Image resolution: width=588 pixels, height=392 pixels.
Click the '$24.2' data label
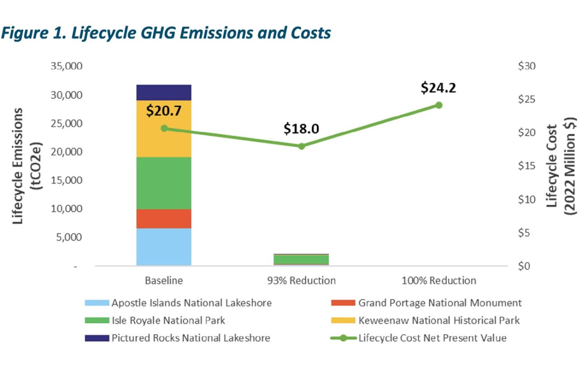coord(438,88)
